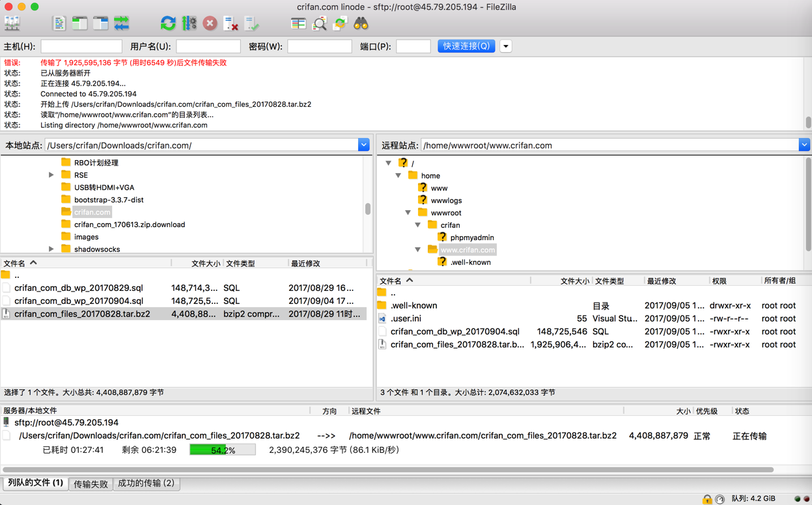
Task: Open the Site Manager icon
Action: coord(12,23)
